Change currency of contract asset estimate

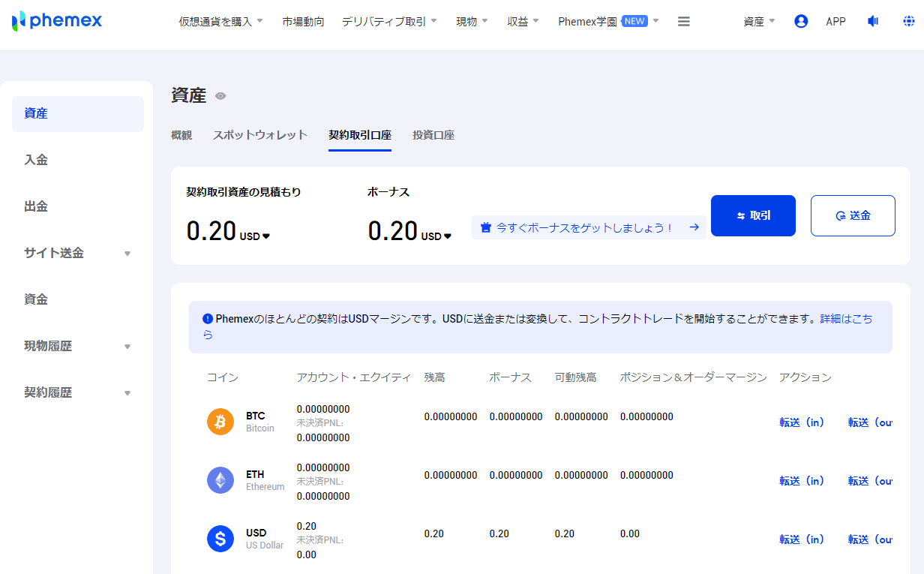(x=255, y=236)
